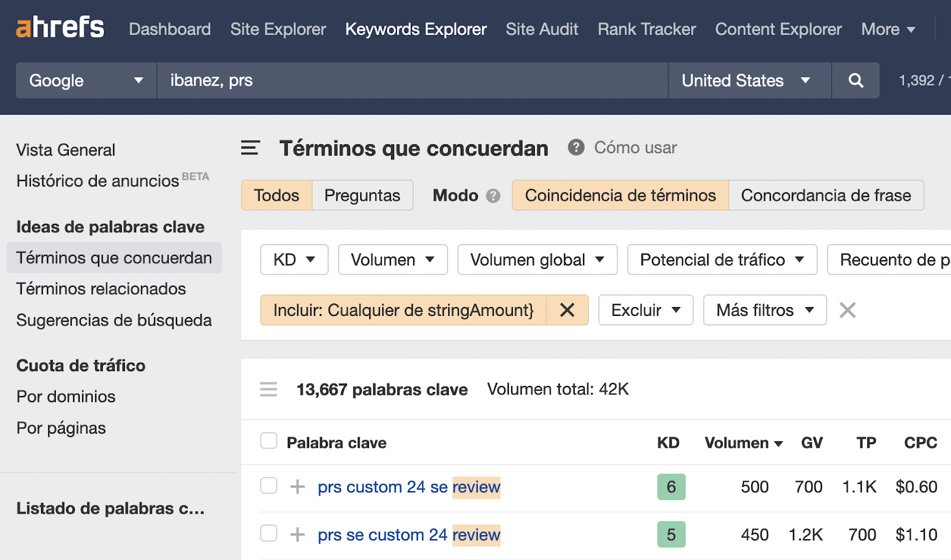Check the 'prs se custom 24 review' row
The width and height of the screenshot is (951, 560).
click(269, 533)
